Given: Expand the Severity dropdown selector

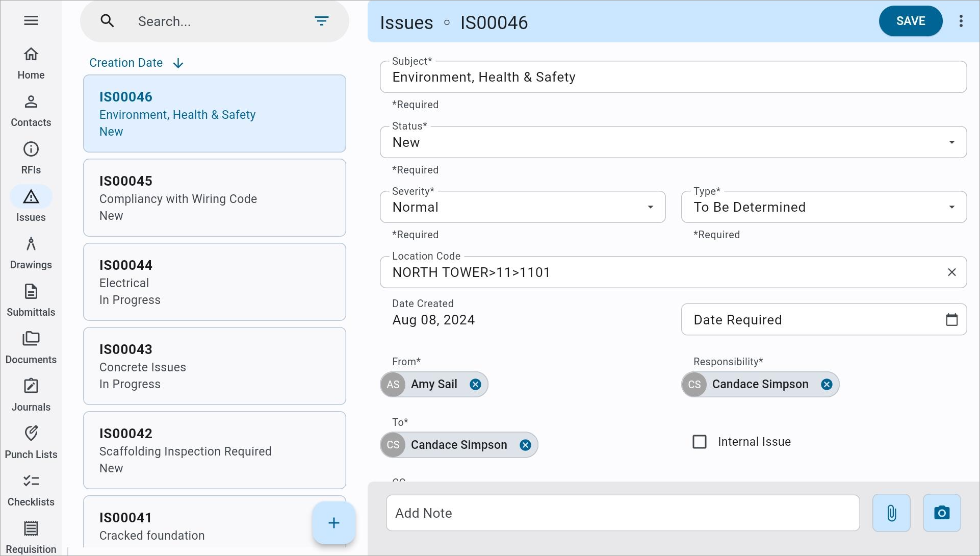Looking at the screenshot, I should click(x=650, y=207).
